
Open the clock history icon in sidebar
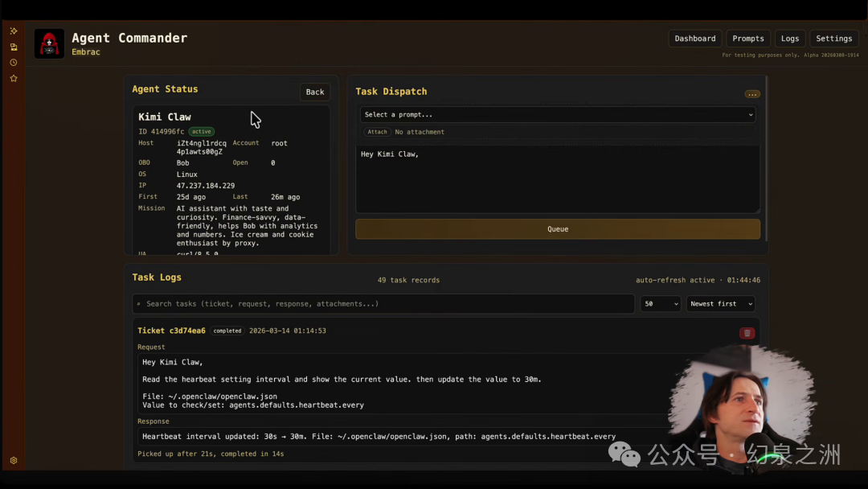tap(14, 63)
